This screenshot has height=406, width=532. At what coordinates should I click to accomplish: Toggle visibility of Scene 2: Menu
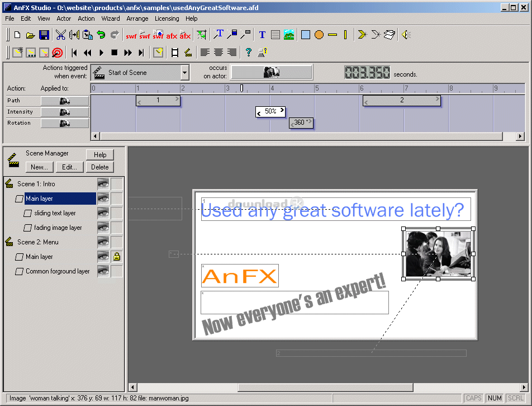103,242
